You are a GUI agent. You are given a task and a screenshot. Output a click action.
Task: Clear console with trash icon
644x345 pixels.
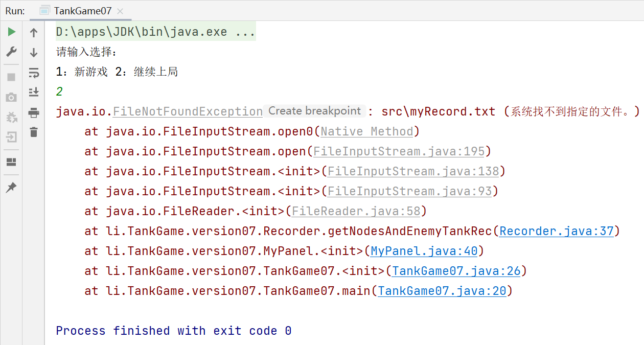(34, 132)
